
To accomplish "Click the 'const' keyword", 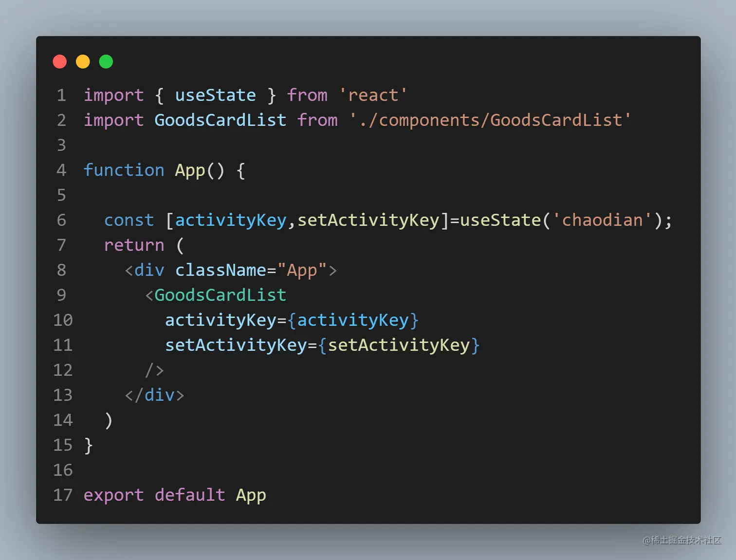I will click(129, 220).
